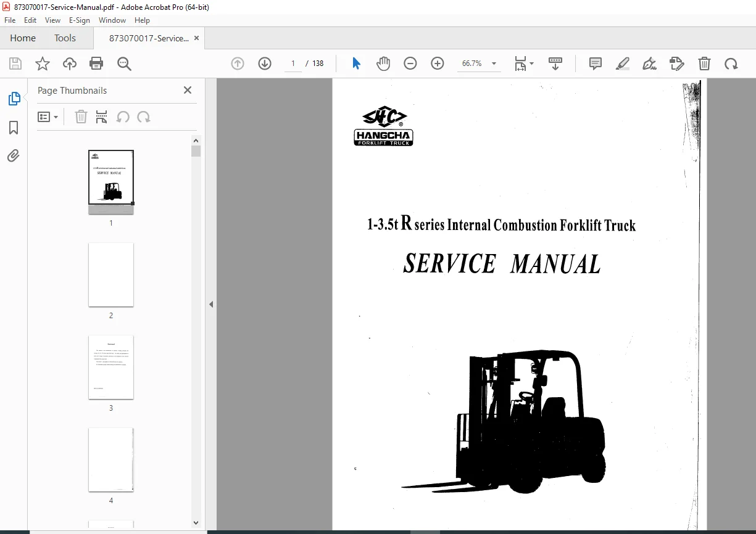Image resolution: width=756 pixels, height=534 pixels.
Task: Activate the Hand pan tool
Action: pyautogui.click(x=383, y=64)
